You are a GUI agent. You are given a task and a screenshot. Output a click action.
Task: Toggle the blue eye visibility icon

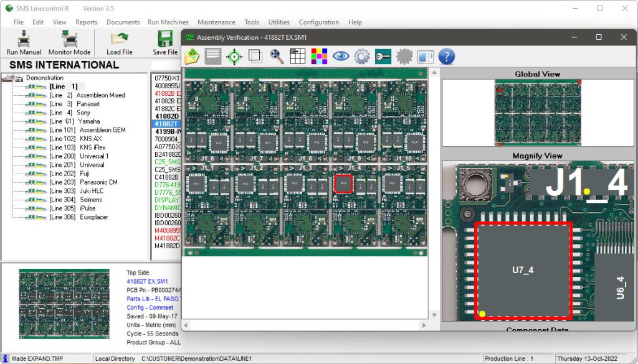340,57
